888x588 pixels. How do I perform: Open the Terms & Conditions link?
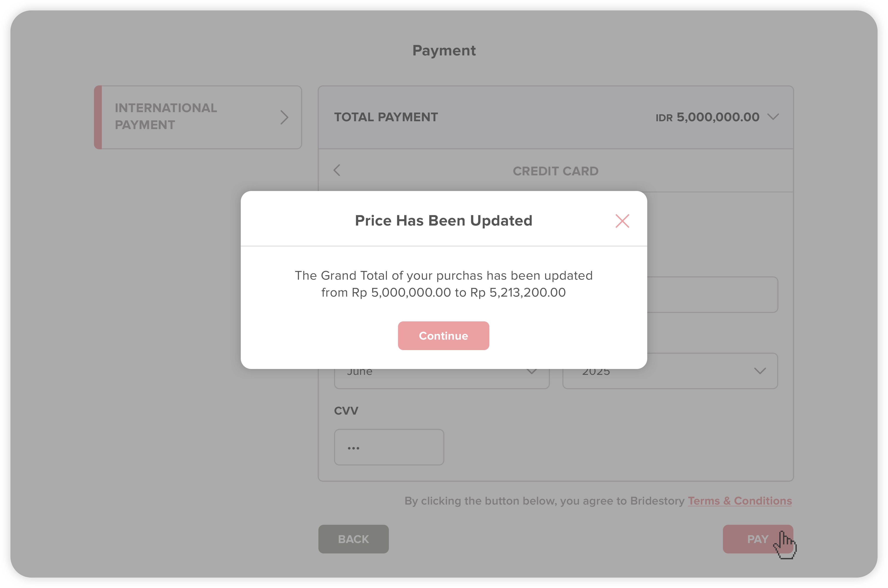tap(739, 501)
